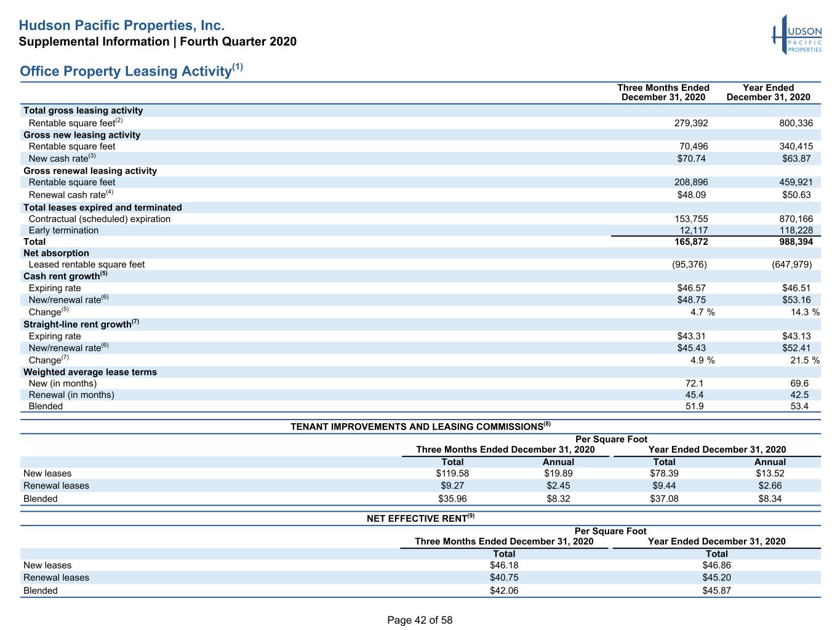Click the $52.41 new/renewal rate
Viewport: 840px width, 630px height.
click(x=796, y=348)
